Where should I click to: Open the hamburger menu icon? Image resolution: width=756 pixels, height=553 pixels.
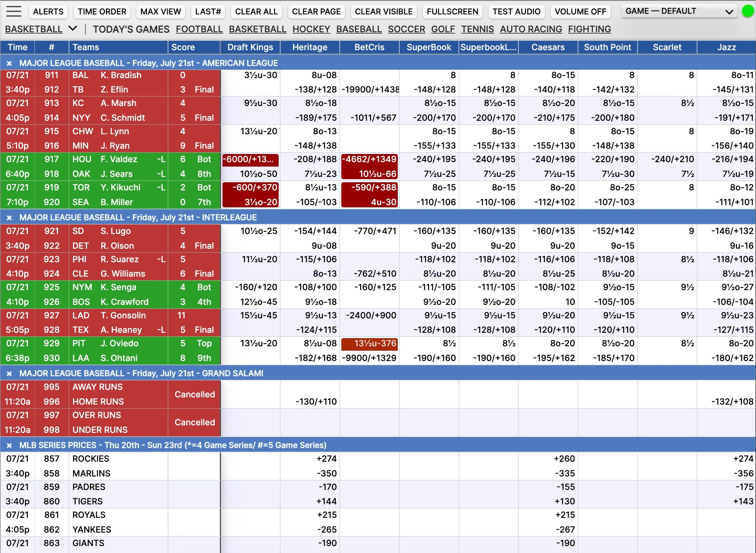click(14, 11)
